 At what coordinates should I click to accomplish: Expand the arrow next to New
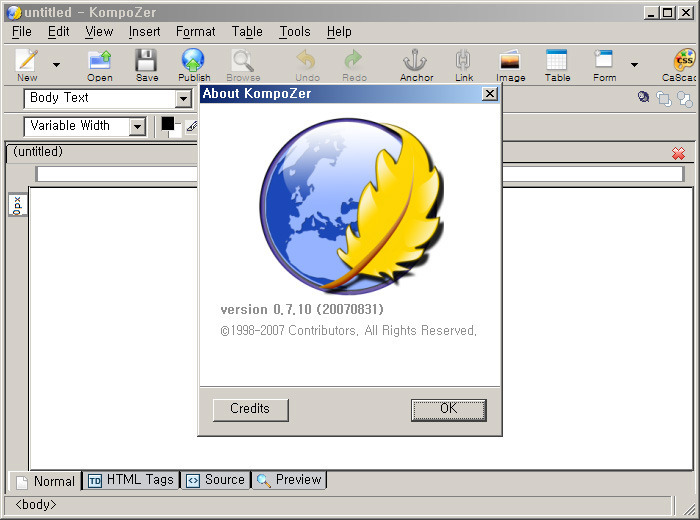coord(56,65)
